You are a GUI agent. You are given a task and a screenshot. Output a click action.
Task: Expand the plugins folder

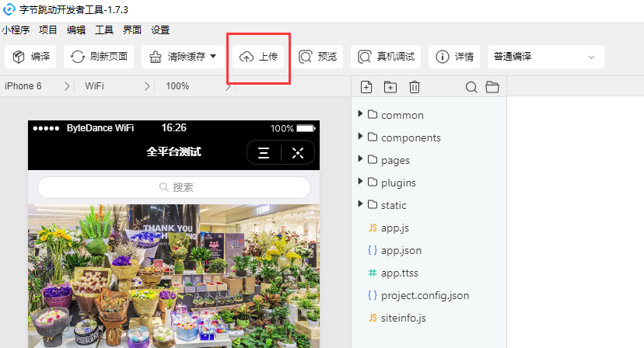point(360,182)
